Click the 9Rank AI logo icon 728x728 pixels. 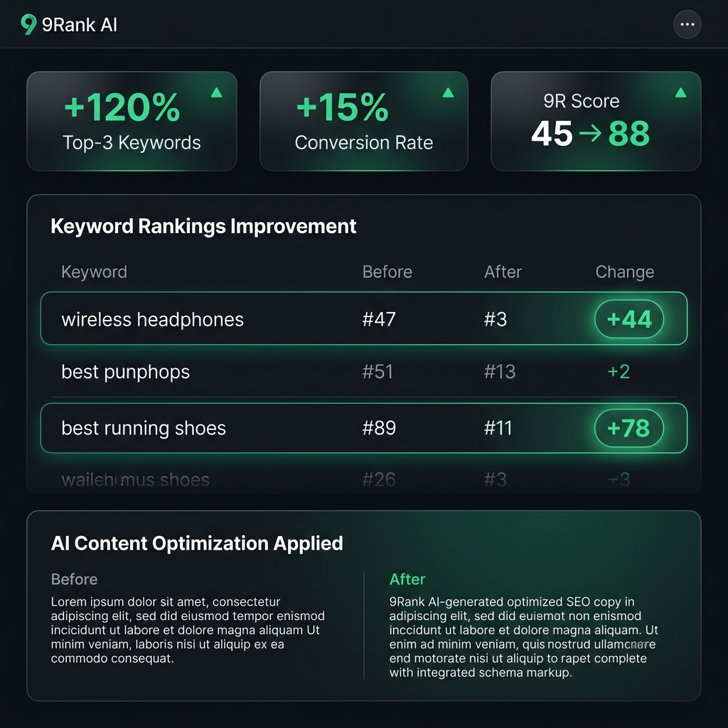click(28, 24)
